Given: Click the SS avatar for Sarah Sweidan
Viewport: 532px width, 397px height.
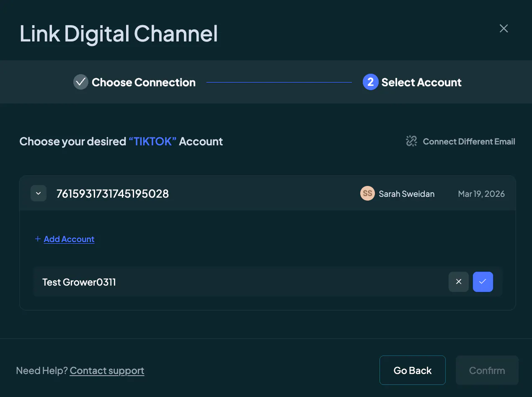Looking at the screenshot, I should [x=367, y=193].
